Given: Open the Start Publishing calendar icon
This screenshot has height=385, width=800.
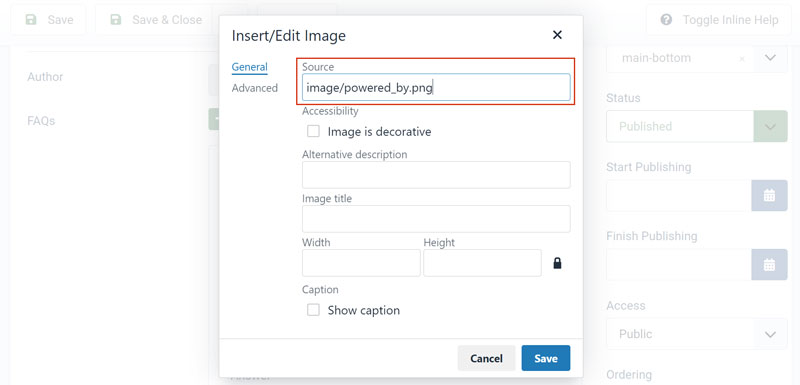Looking at the screenshot, I should (x=769, y=195).
